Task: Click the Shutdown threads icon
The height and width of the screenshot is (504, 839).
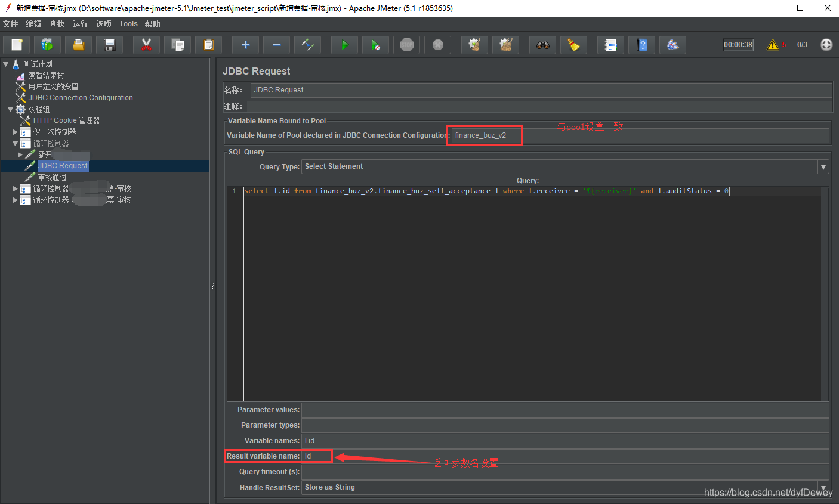Action: click(x=437, y=45)
